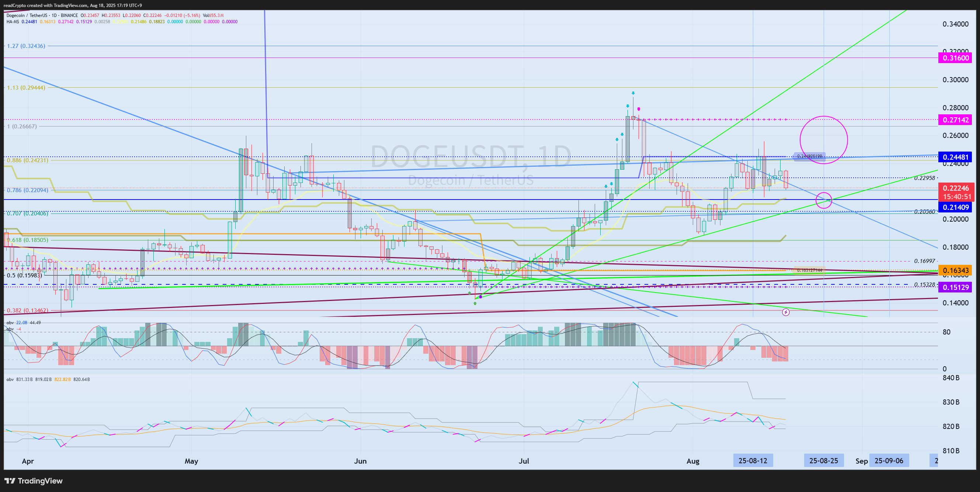Image resolution: width=980 pixels, height=492 pixels.
Task: Click the 0.382 (0.13462) Fibonacci label
Action: [x=27, y=311]
